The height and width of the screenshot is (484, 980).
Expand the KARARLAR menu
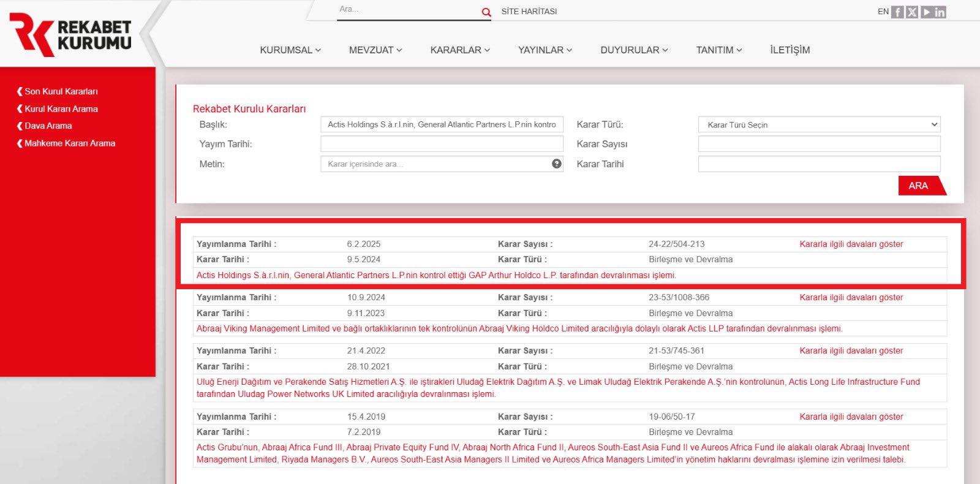click(x=460, y=50)
